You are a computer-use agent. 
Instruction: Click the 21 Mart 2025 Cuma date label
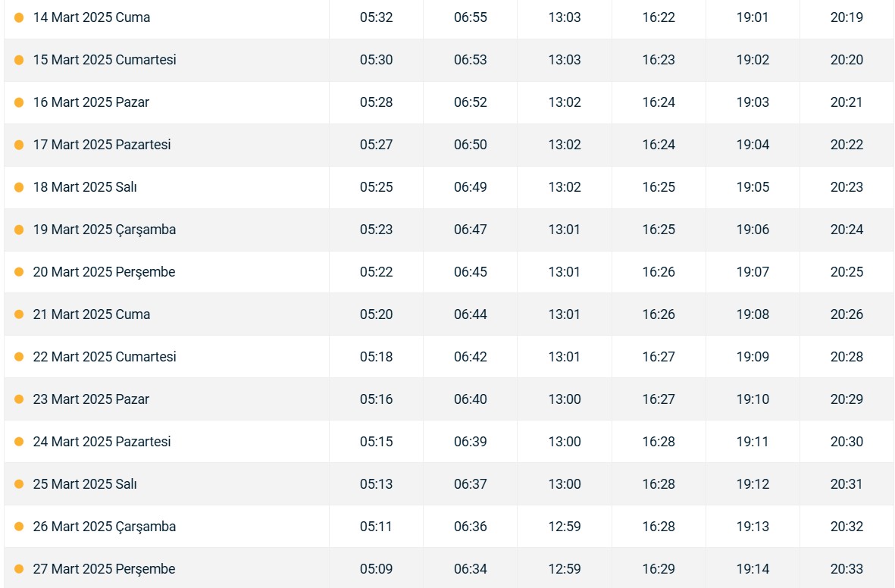pyautogui.click(x=92, y=314)
